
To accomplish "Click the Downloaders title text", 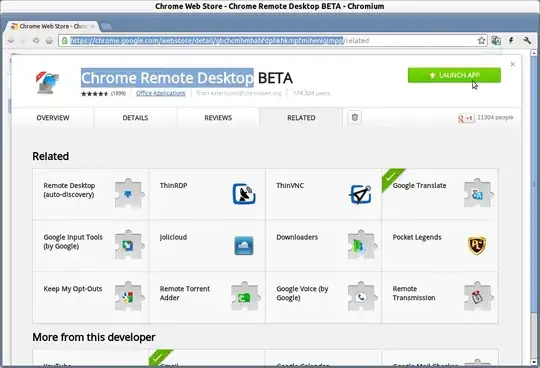I will tap(297, 237).
